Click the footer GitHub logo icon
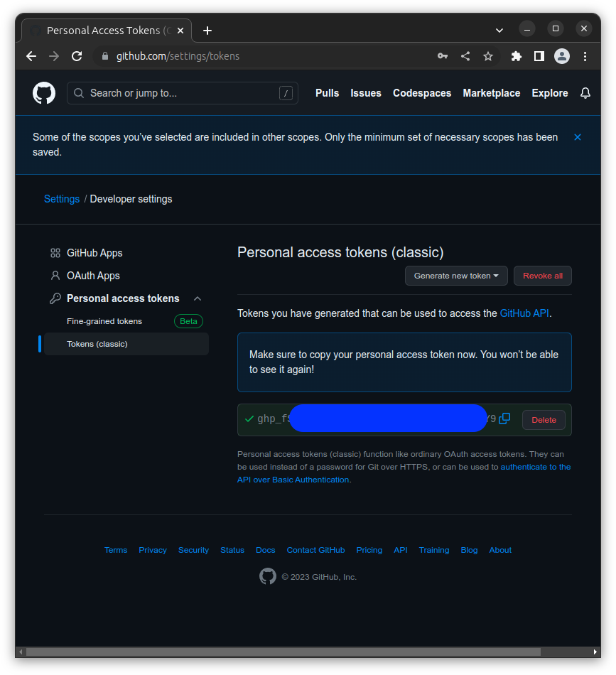Screen dimensions: 616x675 268,576
